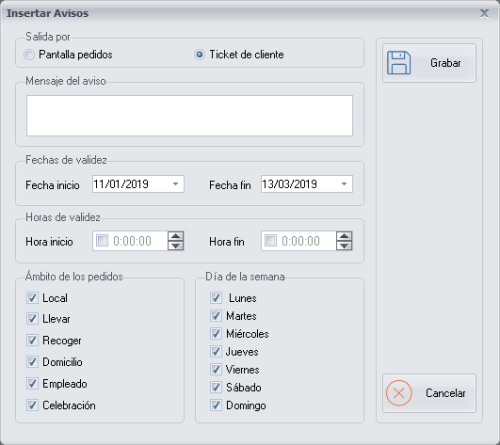
Task: Increase Hora fin with up arrow
Action: point(344,236)
